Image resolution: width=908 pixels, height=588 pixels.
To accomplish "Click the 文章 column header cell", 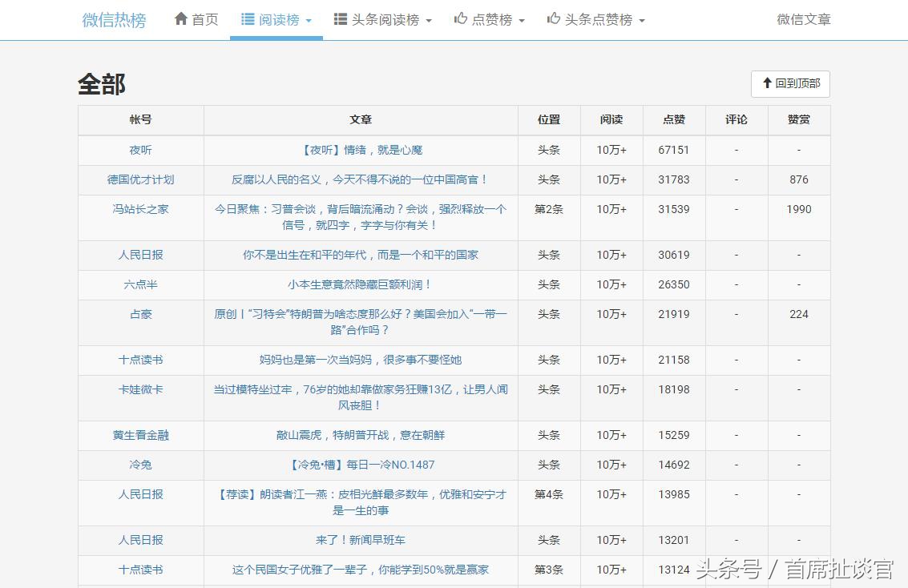I will (x=361, y=119).
